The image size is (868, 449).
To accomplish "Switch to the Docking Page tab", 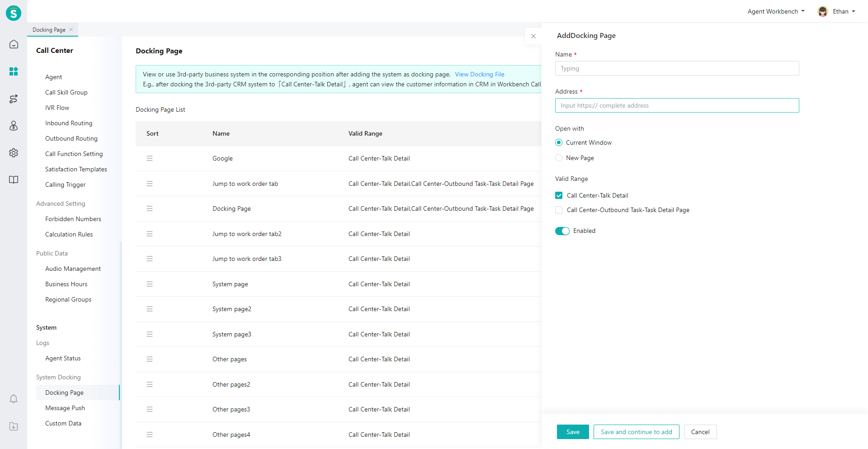I will (x=49, y=30).
